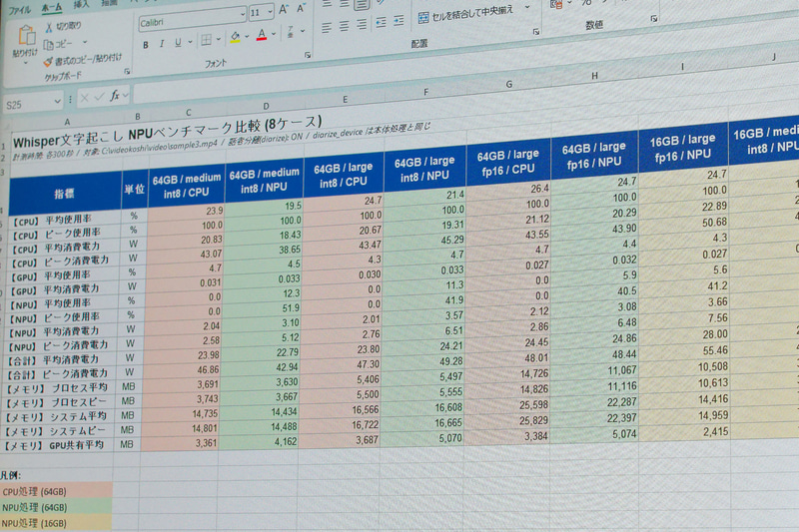Open the Font (フォント) group dialog launcher
Viewport: 799px width, 532px height.
point(308,55)
